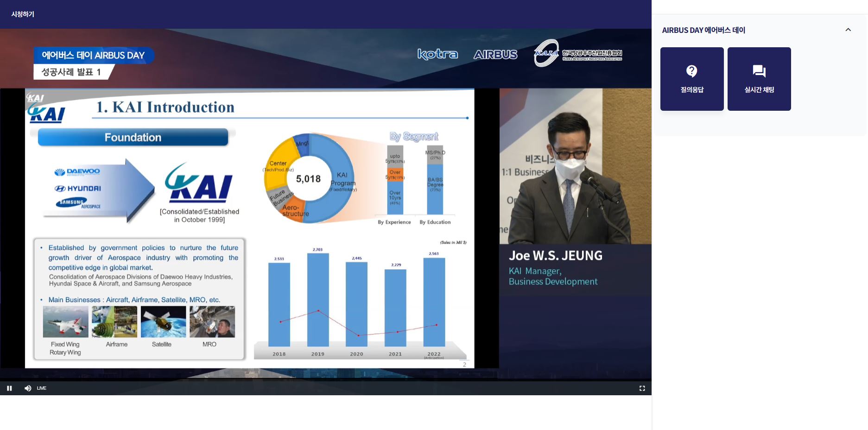868x430 pixels.
Task: Click the LIVE indicator label
Action: click(x=42, y=388)
